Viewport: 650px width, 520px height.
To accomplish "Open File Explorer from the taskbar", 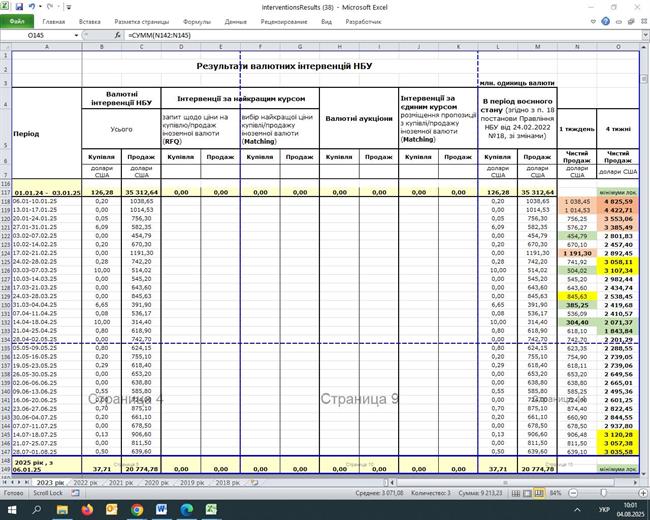I will point(62,510).
